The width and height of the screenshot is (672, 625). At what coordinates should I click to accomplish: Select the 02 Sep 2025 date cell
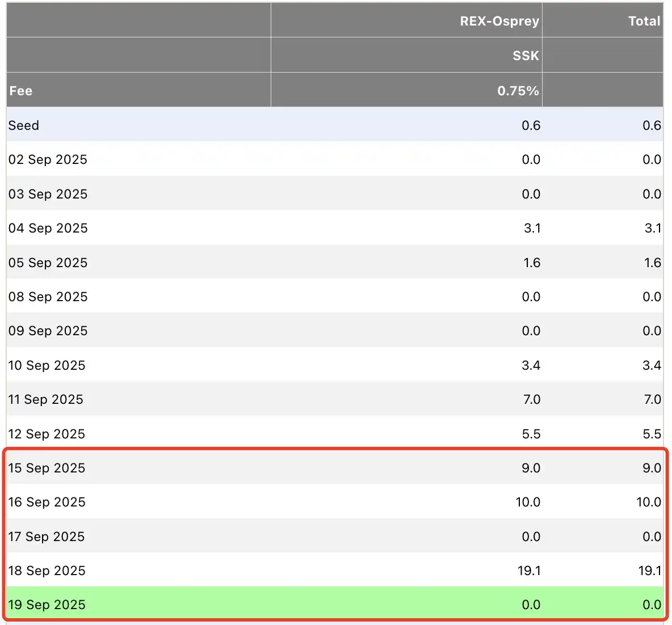[48, 159]
